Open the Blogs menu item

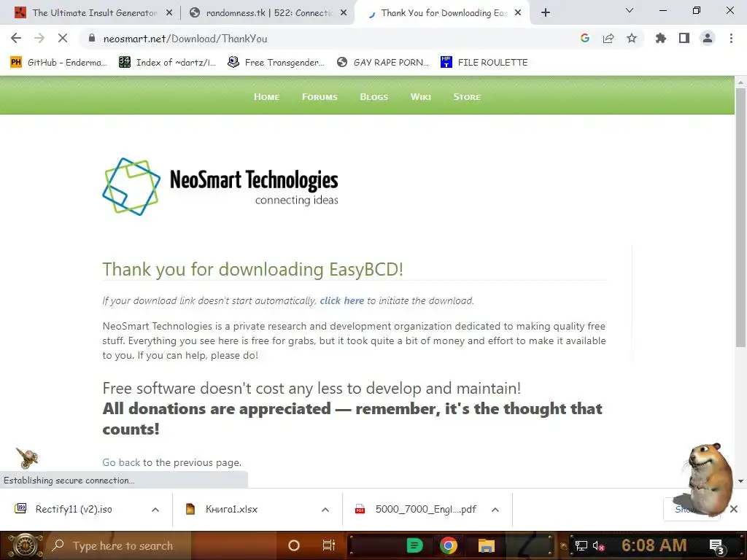374,97
